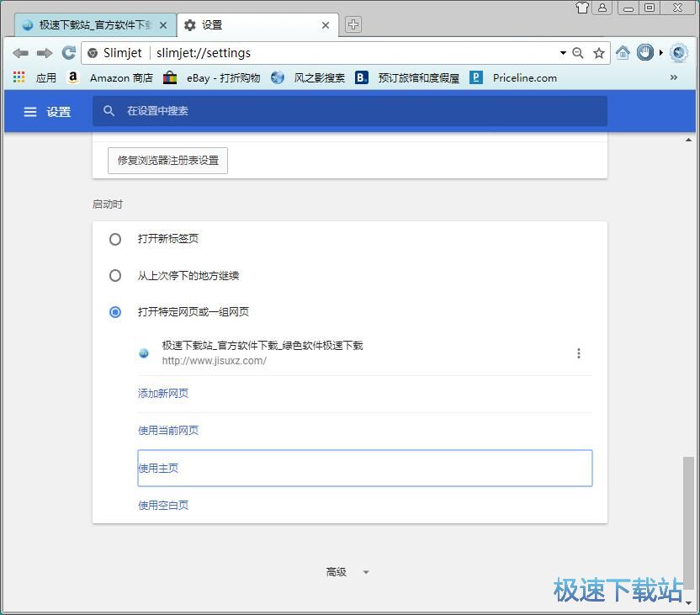Screen dimensions: 700x615
Task: Click the search magnifier in settings bar
Action: 109,111
